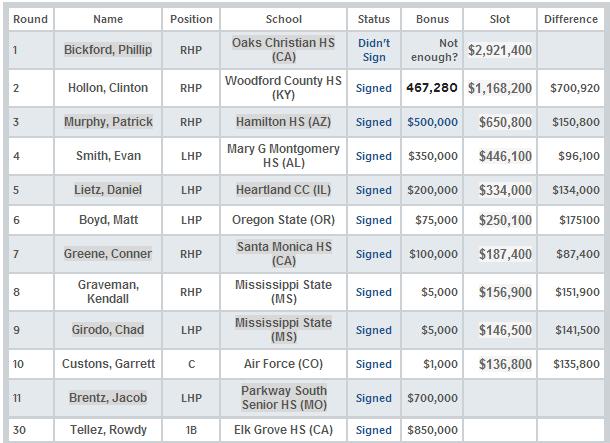610x443 pixels.
Task: Select the Murphy, Patrick name cell
Action: click(x=110, y=122)
